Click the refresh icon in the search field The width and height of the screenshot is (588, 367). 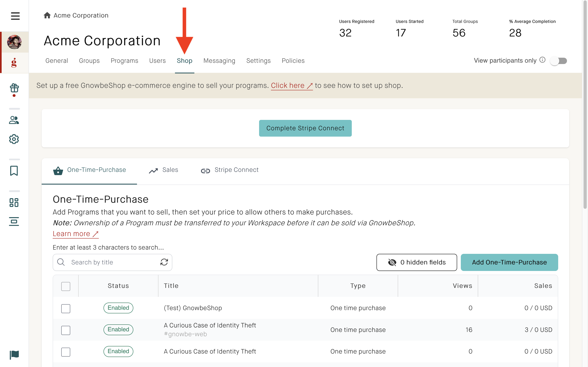(x=164, y=262)
